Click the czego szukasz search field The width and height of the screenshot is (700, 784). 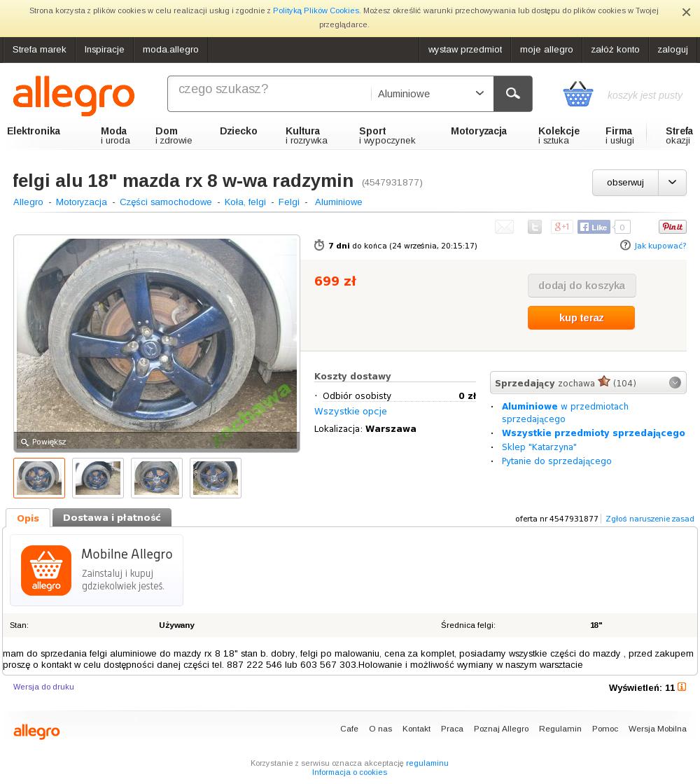pos(270,94)
